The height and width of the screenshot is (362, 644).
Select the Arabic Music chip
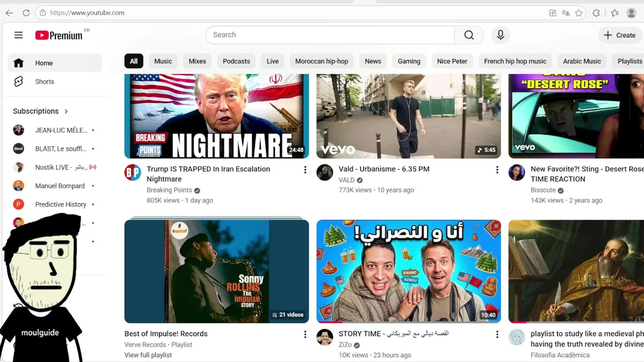coord(582,61)
